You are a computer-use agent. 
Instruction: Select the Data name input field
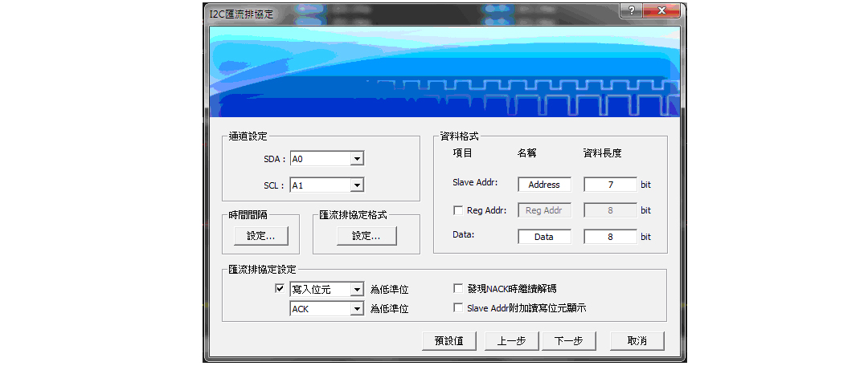544,237
